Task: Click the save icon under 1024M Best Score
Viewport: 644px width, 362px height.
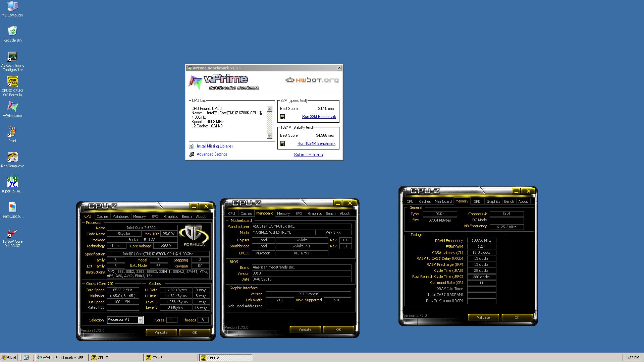Action: tap(282, 143)
